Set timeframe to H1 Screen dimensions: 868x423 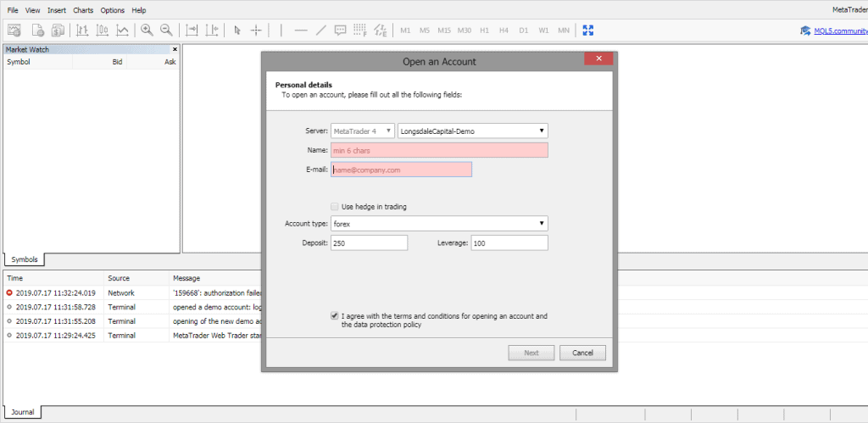coord(484,31)
